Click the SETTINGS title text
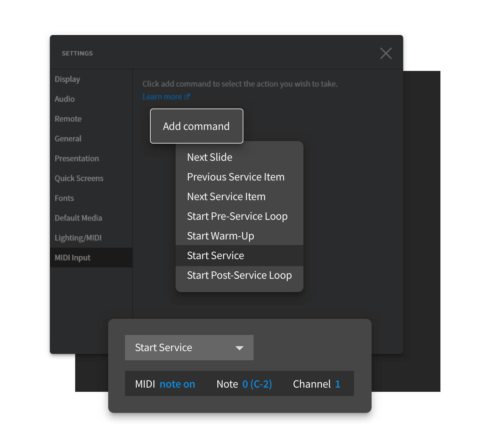 point(77,53)
